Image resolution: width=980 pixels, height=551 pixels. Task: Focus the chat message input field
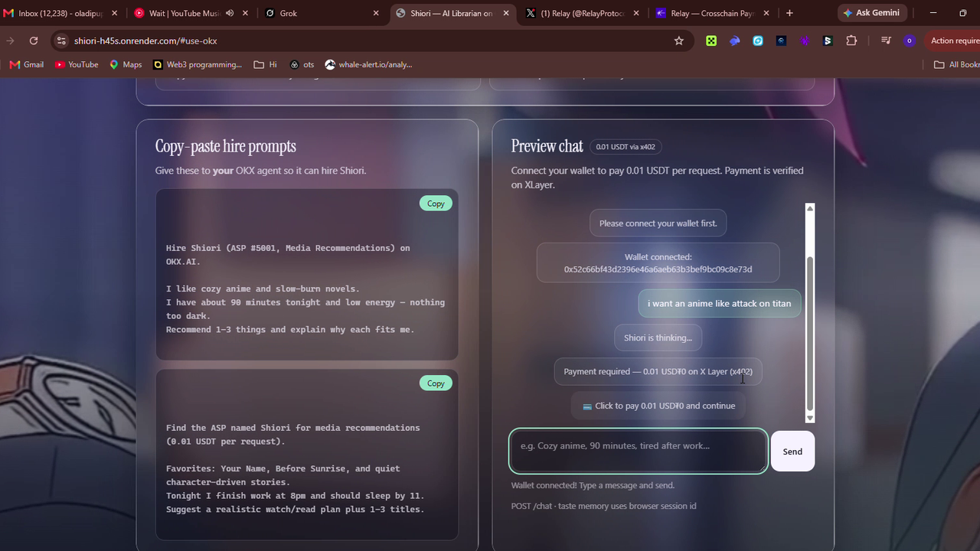638,451
